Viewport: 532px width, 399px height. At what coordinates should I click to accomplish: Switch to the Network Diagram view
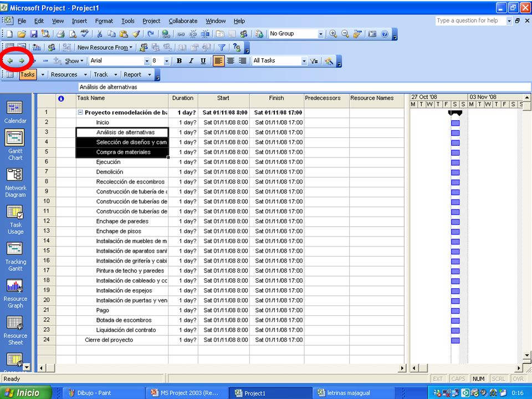coord(15,183)
